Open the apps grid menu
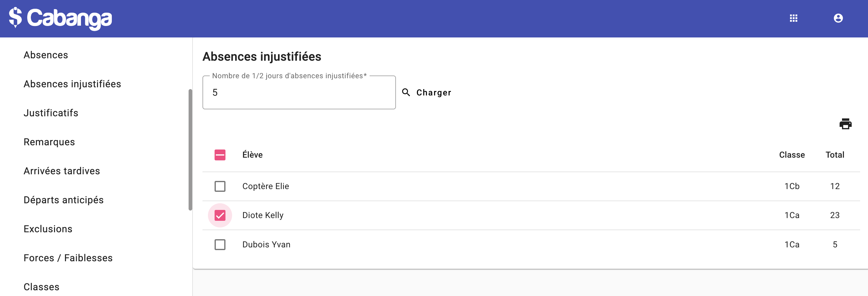Image resolution: width=868 pixels, height=296 pixels. tap(794, 18)
